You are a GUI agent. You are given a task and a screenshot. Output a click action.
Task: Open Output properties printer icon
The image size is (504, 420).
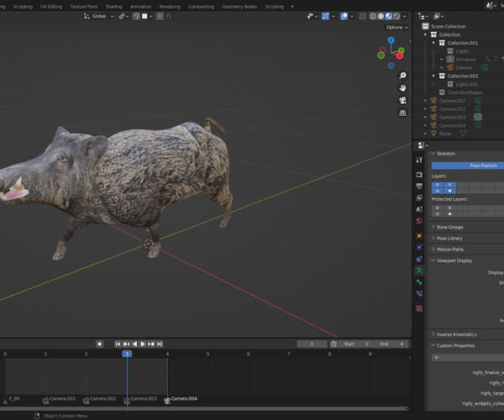point(419,186)
